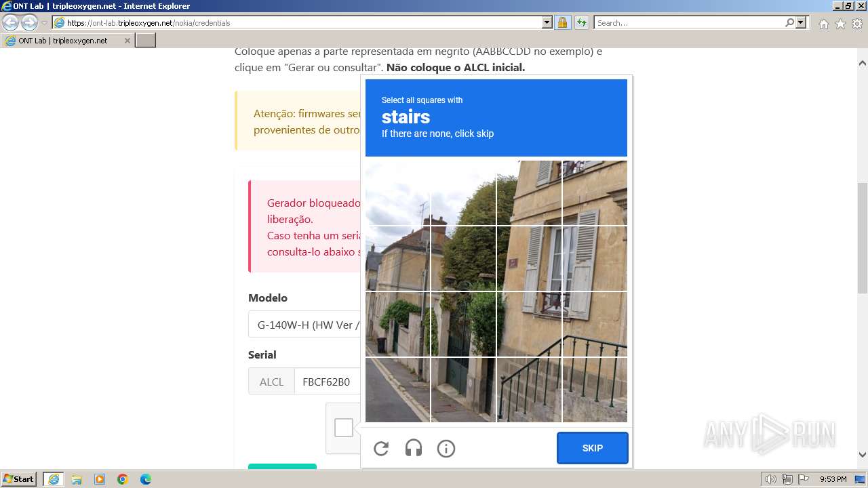Expand the address bar history dropdown
The width and height of the screenshot is (868, 488).
547,22
